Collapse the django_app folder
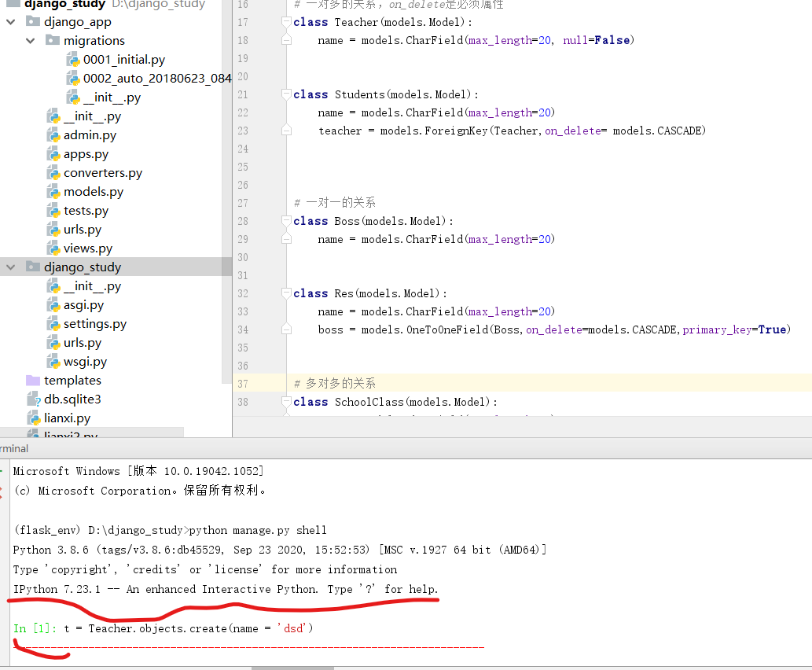The image size is (812, 670). click(x=11, y=22)
